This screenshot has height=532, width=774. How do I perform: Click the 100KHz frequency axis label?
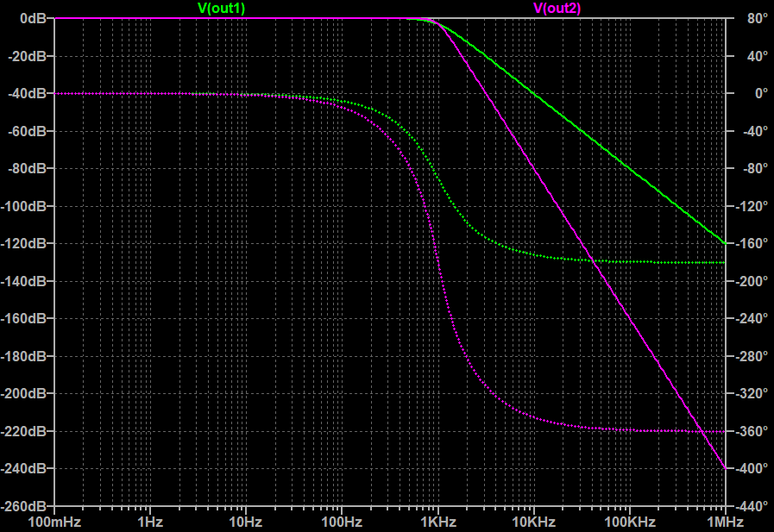[630, 523]
